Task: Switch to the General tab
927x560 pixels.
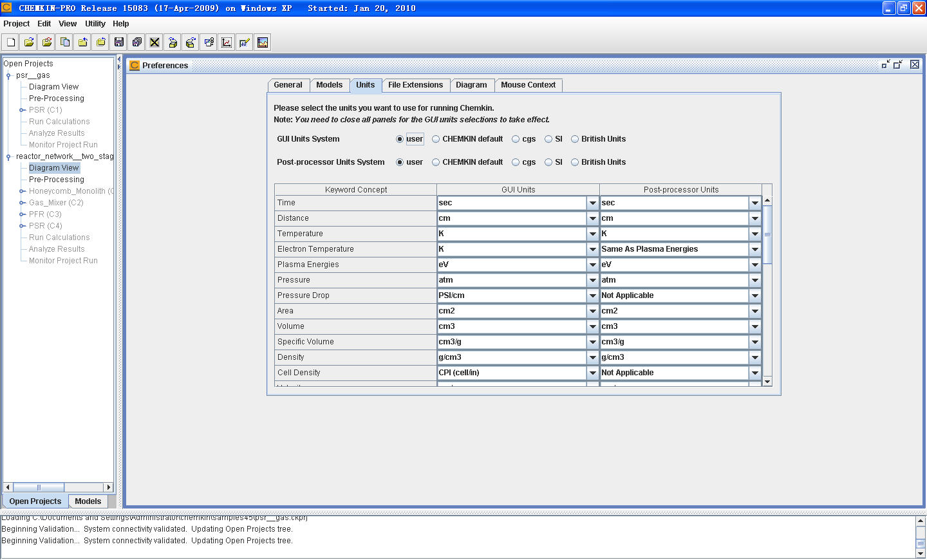Action: (288, 85)
